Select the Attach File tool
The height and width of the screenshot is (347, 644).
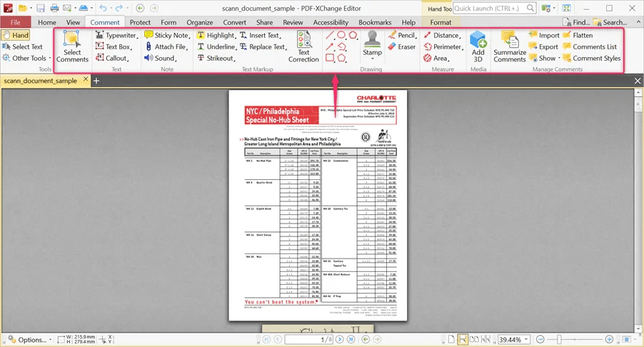click(166, 47)
